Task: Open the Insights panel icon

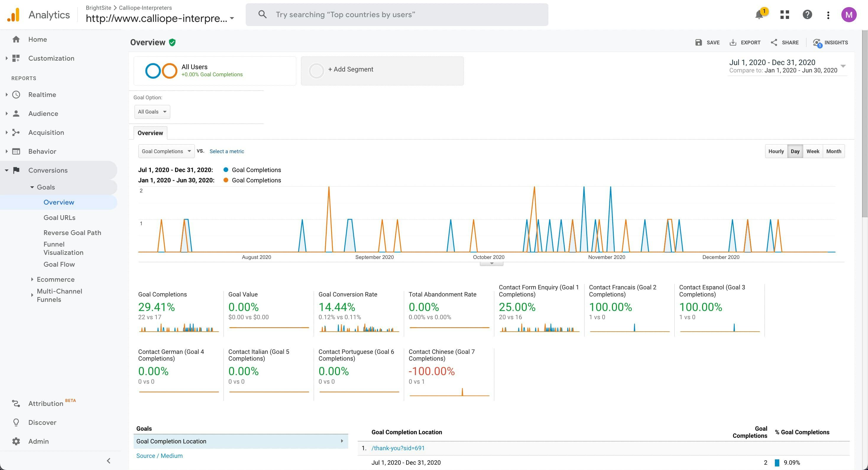Action: [x=817, y=43]
